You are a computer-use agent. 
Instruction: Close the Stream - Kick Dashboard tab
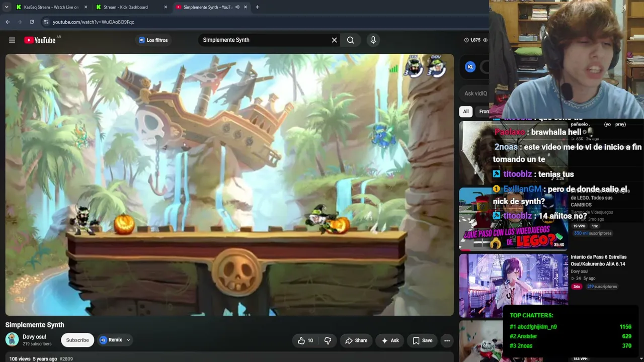[x=166, y=7]
